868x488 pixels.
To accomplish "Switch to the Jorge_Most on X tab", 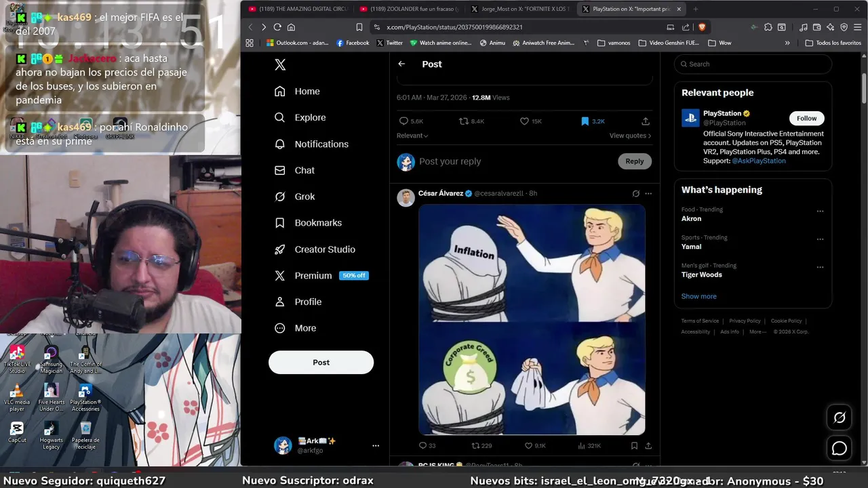I will [x=520, y=9].
